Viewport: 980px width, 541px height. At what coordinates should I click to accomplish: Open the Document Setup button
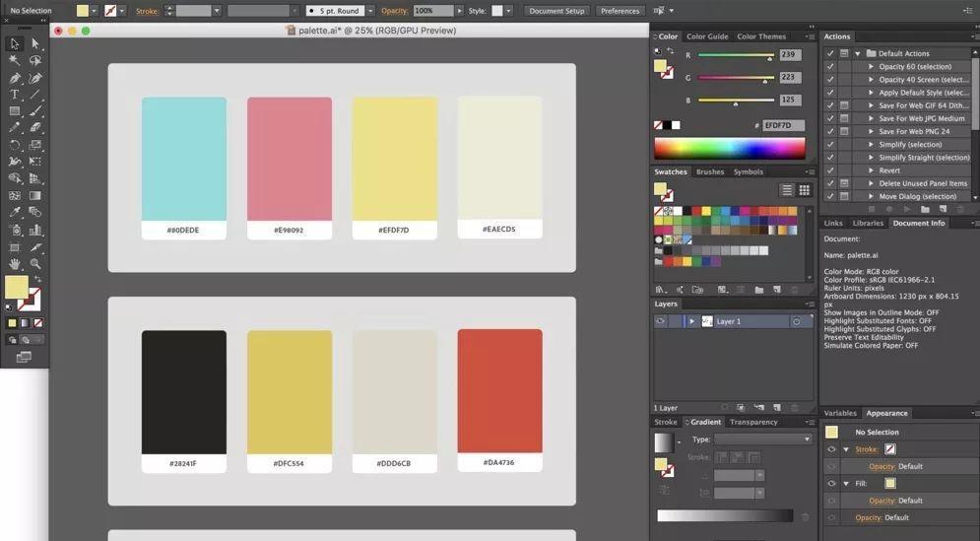556,11
